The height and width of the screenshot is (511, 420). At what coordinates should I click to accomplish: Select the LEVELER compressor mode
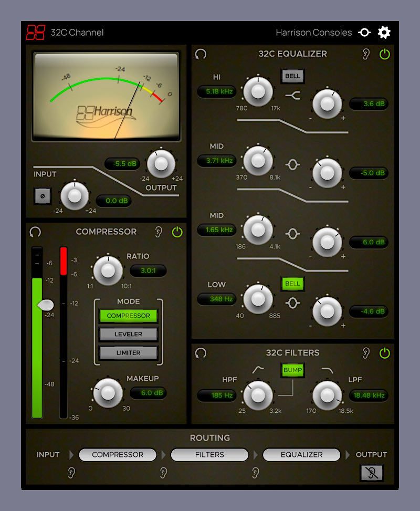click(129, 333)
